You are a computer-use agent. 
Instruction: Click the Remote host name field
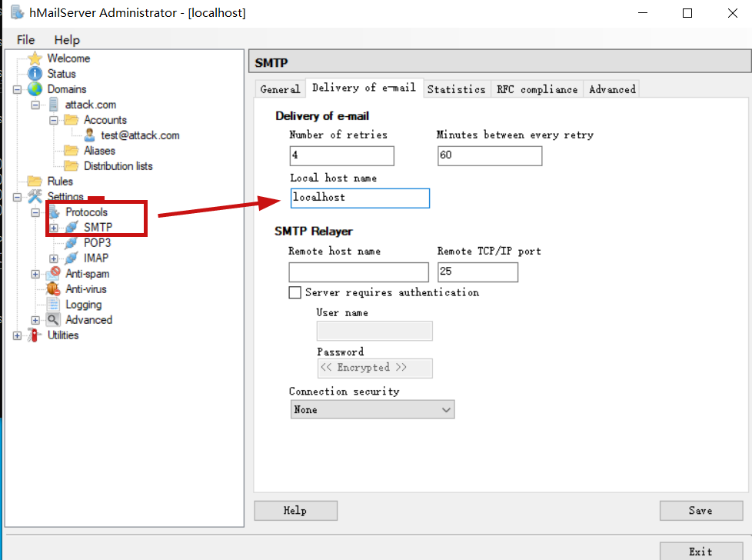tap(358, 272)
